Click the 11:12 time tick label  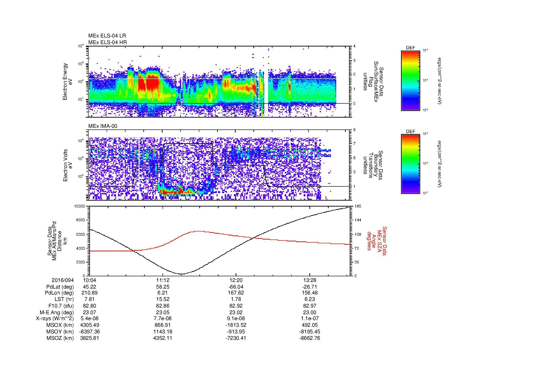click(163, 280)
